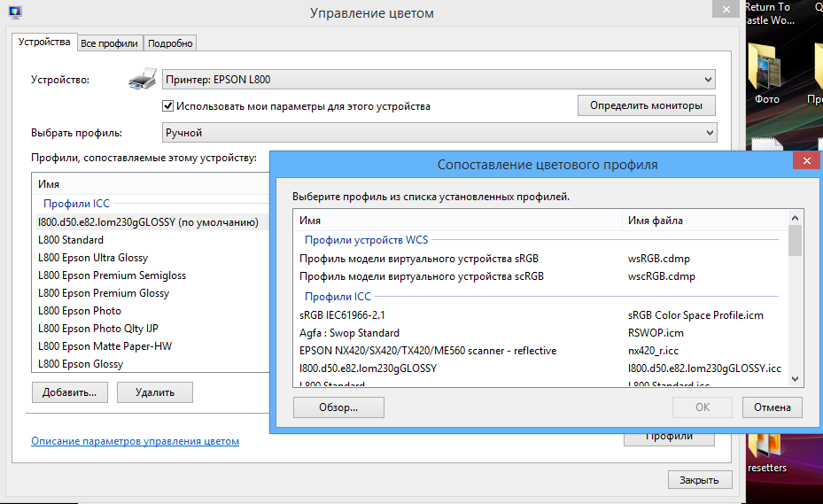The width and height of the screenshot is (823, 504).
Task: Close the Управление цветом window
Action: point(726,9)
